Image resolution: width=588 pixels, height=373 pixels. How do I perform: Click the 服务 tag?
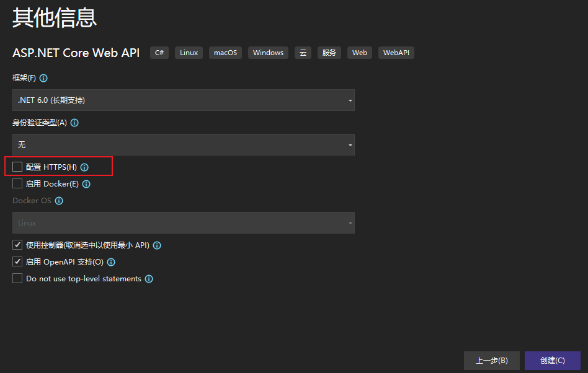pos(329,53)
